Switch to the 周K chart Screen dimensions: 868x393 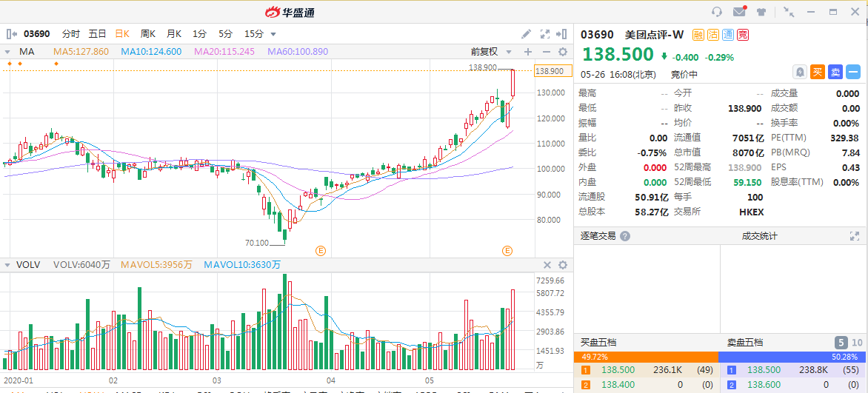click(x=148, y=34)
